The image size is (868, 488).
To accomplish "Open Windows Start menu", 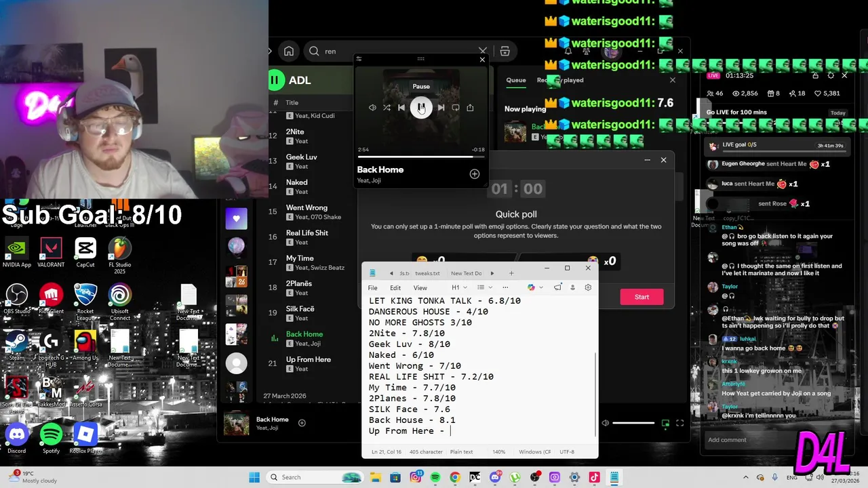I will point(254,477).
